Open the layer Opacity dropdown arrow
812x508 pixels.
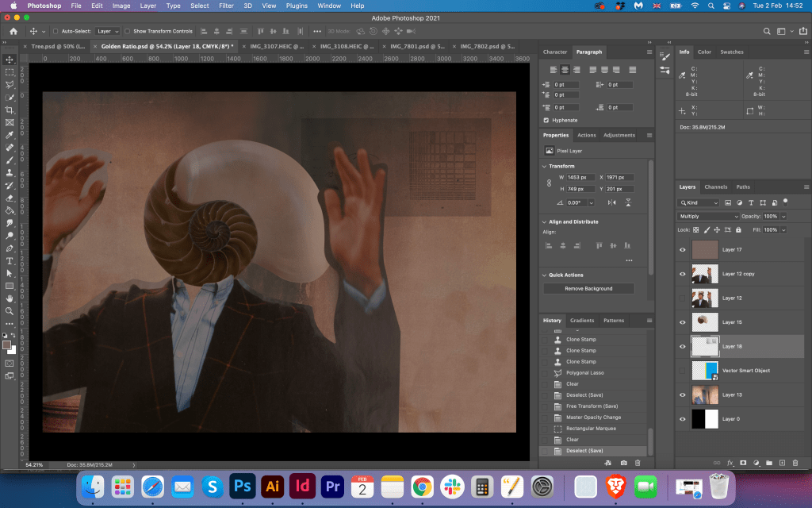coord(784,216)
